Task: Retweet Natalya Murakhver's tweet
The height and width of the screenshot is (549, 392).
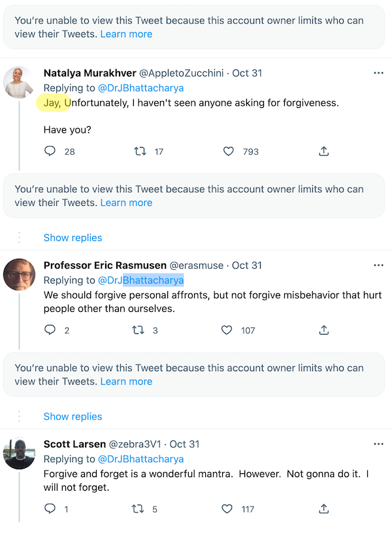Action: click(140, 151)
